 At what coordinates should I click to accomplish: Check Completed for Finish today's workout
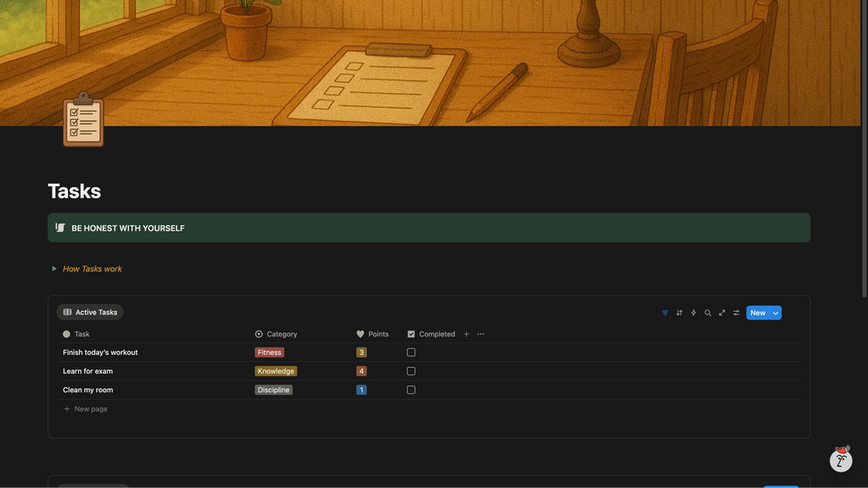(x=411, y=352)
